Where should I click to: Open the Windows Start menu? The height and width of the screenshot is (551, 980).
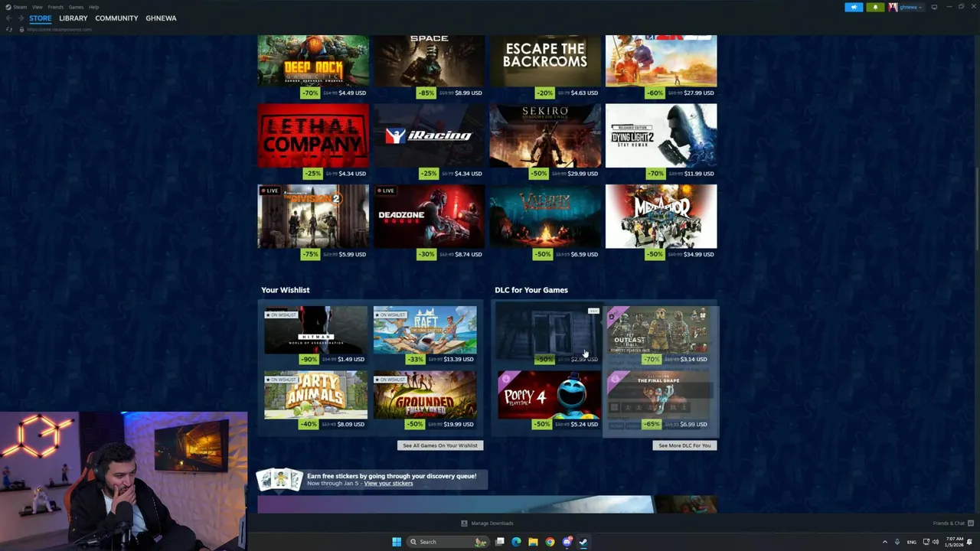coord(397,542)
